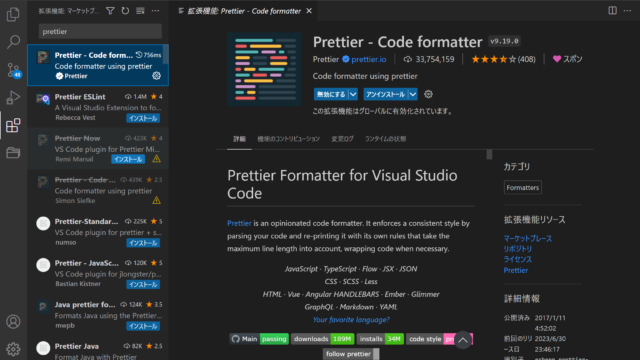Select the Details (詳細) tab
640x360 pixels.
(239, 139)
